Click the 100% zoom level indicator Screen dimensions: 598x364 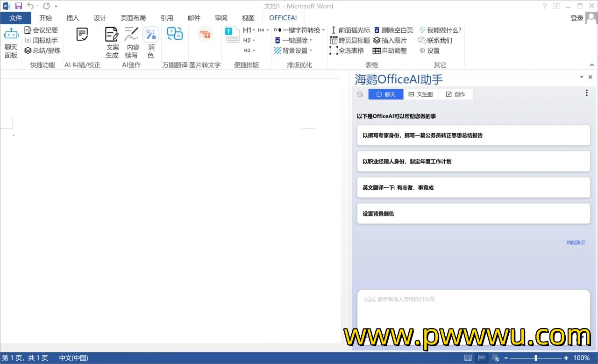point(581,358)
